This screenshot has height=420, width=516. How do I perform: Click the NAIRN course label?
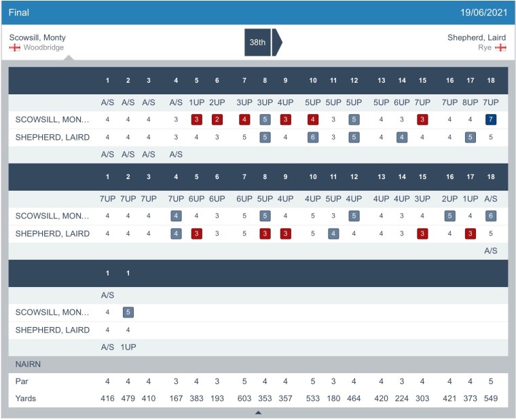click(x=29, y=364)
